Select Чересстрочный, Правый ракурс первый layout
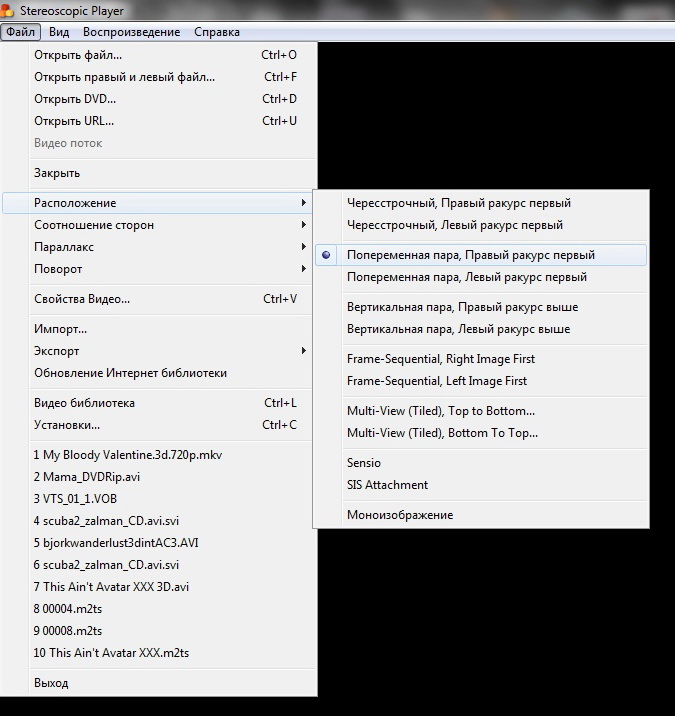675x716 pixels. click(481, 203)
